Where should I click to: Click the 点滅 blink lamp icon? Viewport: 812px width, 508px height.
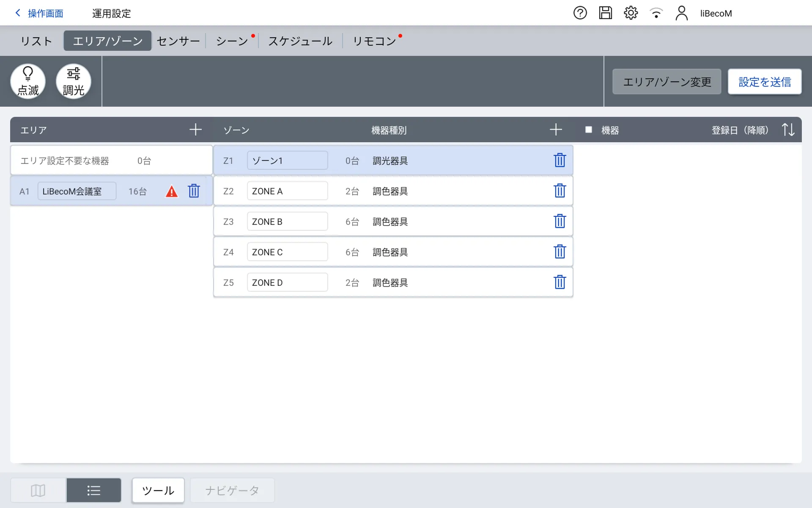pos(28,81)
